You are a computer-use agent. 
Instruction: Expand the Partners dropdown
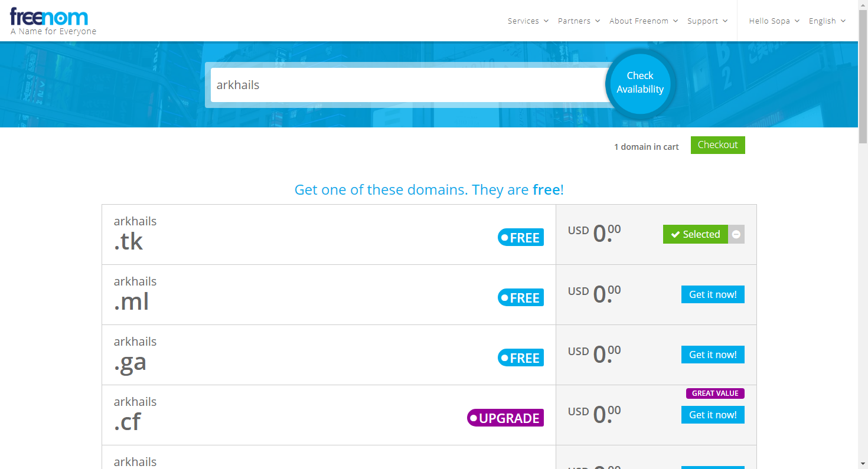579,21
